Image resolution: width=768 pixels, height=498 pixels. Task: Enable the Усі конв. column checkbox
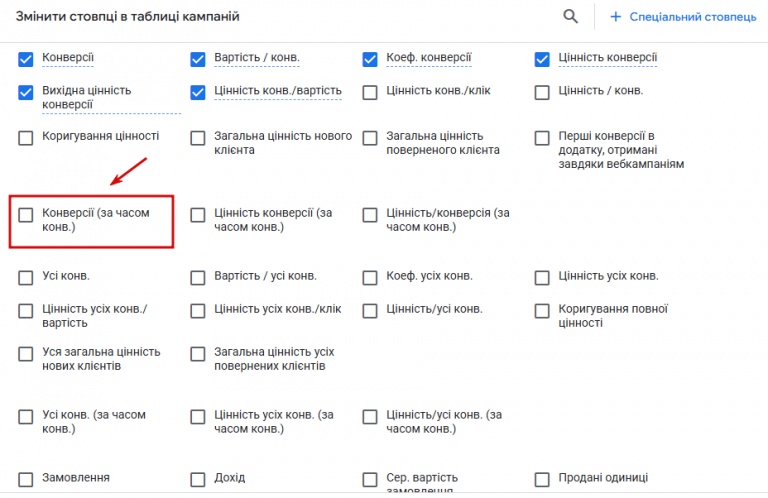(x=25, y=278)
